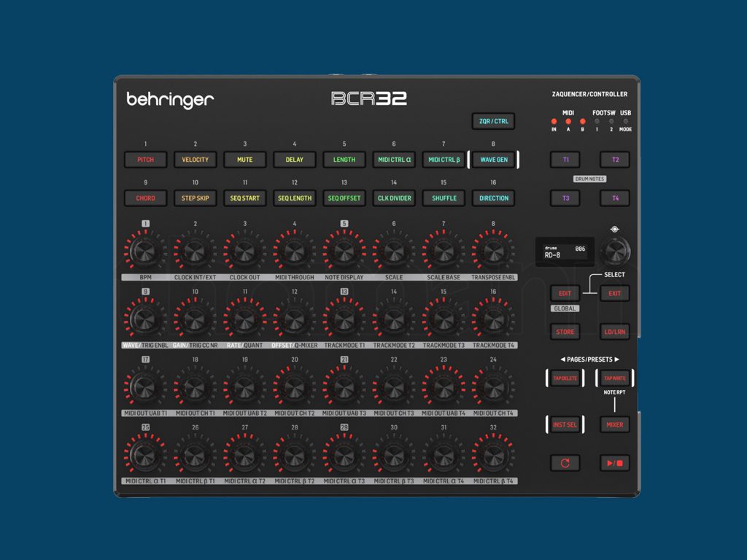Click the MIDI OUT CH T1 encoder

[x=194, y=387]
